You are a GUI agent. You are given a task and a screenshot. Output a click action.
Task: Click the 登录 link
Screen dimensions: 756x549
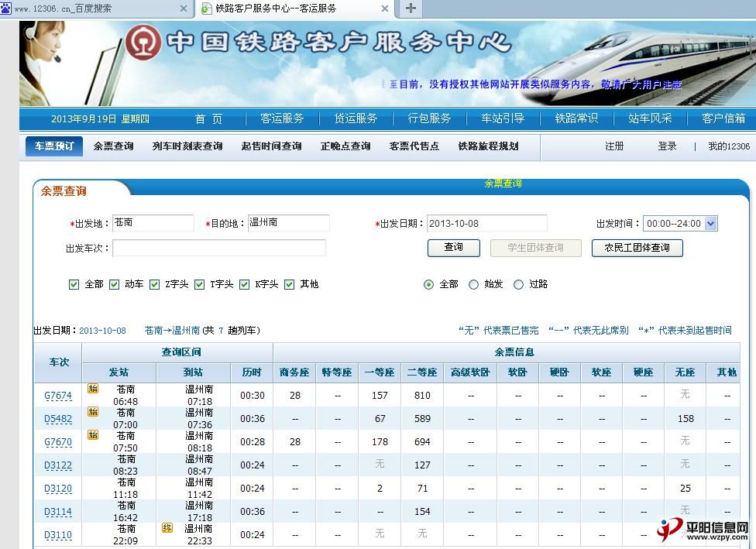[667, 146]
